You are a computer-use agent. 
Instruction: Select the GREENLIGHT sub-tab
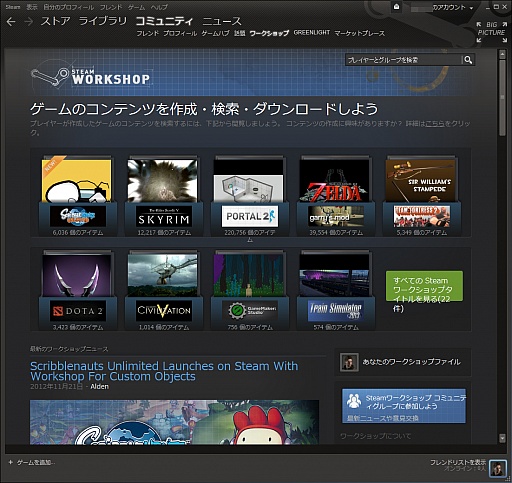(x=311, y=33)
